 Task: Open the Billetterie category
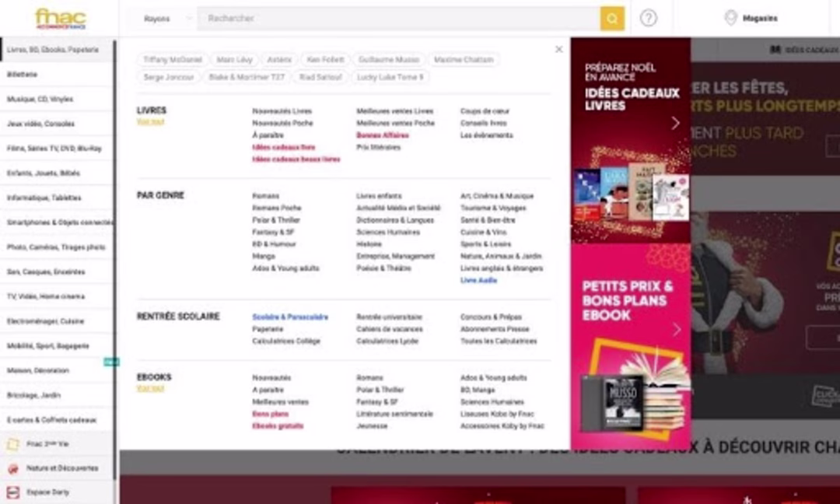coord(56,75)
